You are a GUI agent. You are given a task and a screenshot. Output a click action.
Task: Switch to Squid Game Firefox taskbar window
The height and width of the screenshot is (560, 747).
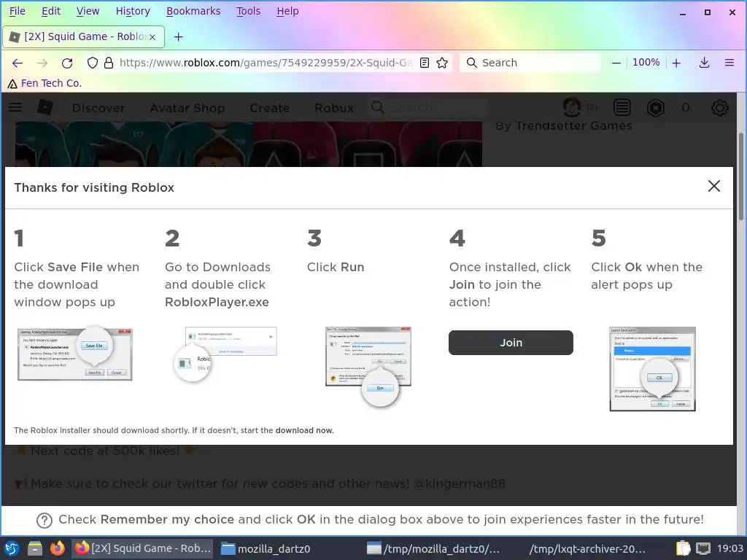point(143,548)
